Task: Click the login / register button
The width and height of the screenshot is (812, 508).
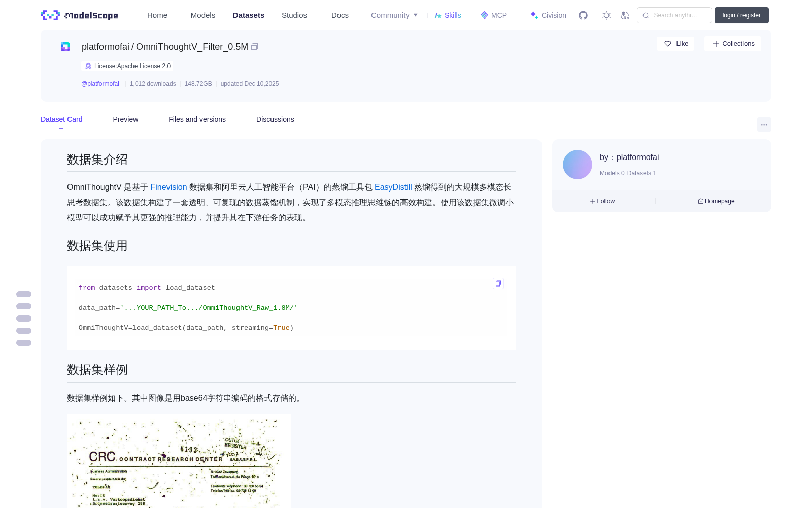Action: (741, 15)
